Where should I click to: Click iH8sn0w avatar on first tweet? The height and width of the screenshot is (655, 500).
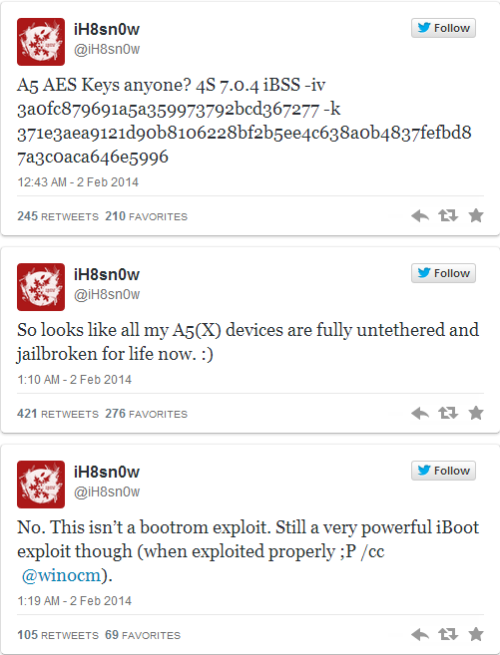pos(41,42)
